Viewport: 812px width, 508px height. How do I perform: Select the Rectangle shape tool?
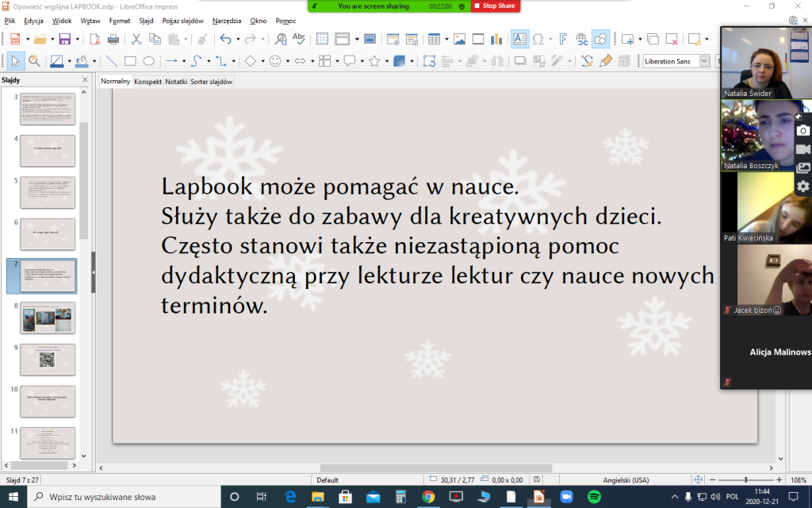pos(130,61)
